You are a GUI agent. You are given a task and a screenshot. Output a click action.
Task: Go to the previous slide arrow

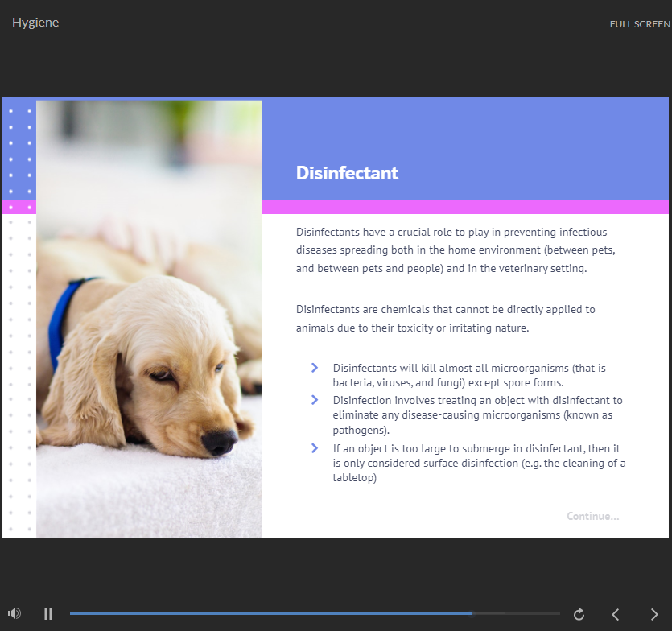click(616, 614)
